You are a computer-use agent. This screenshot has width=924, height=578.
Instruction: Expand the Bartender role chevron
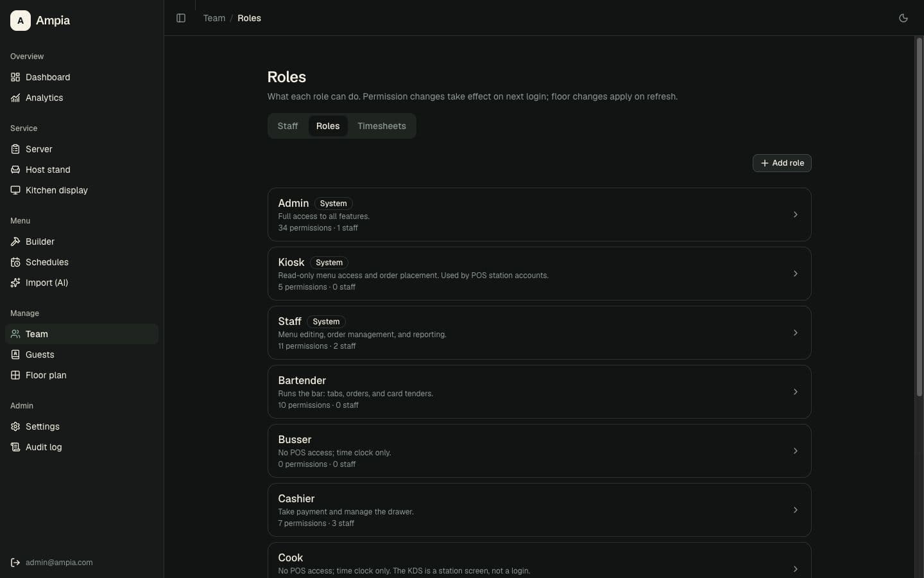pos(795,392)
